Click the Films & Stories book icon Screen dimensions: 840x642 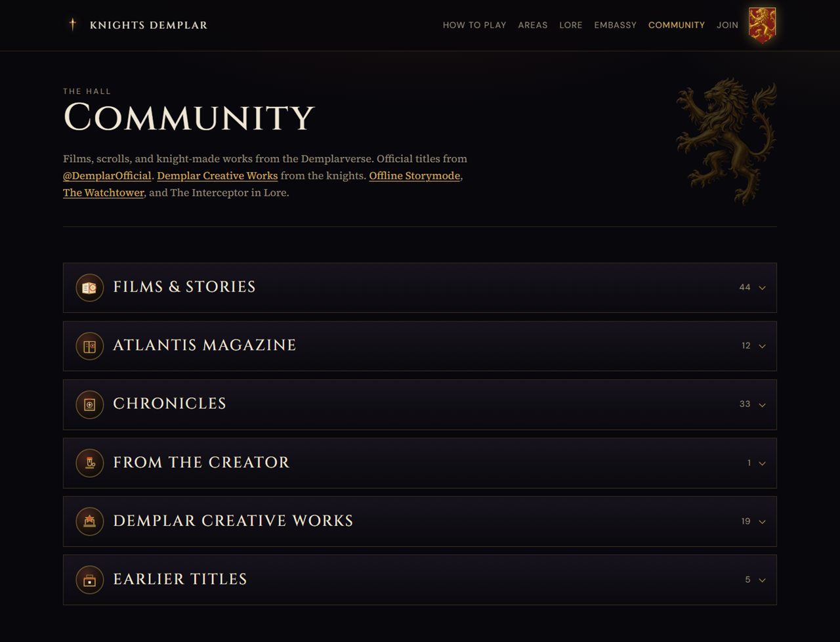90,288
